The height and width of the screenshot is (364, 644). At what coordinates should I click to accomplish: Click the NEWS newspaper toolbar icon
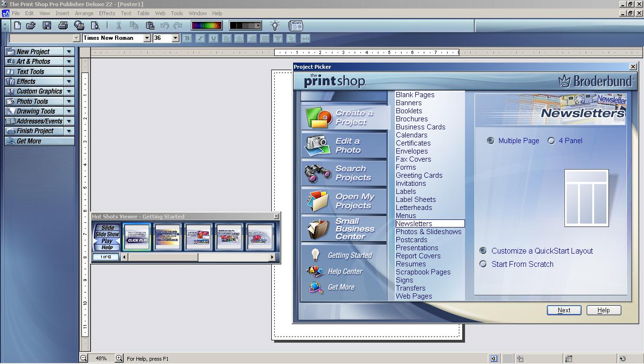coord(295,25)
